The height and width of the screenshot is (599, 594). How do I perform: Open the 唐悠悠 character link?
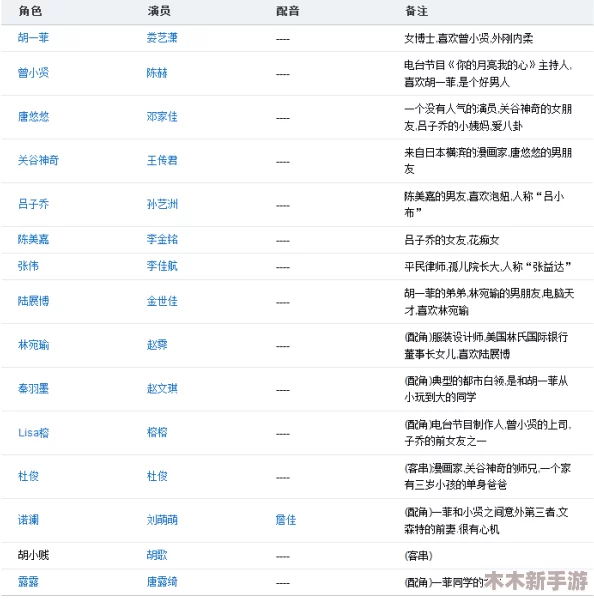tap(33, 117)
